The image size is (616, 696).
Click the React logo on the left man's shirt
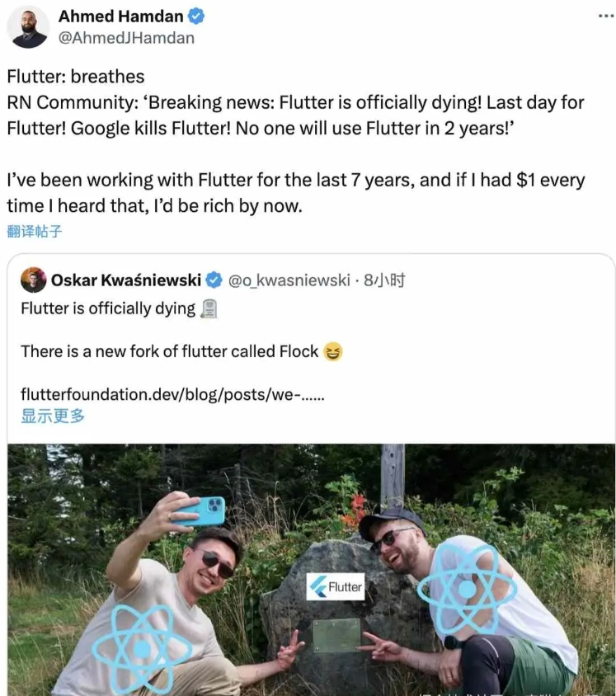click(x=142, y=648)
